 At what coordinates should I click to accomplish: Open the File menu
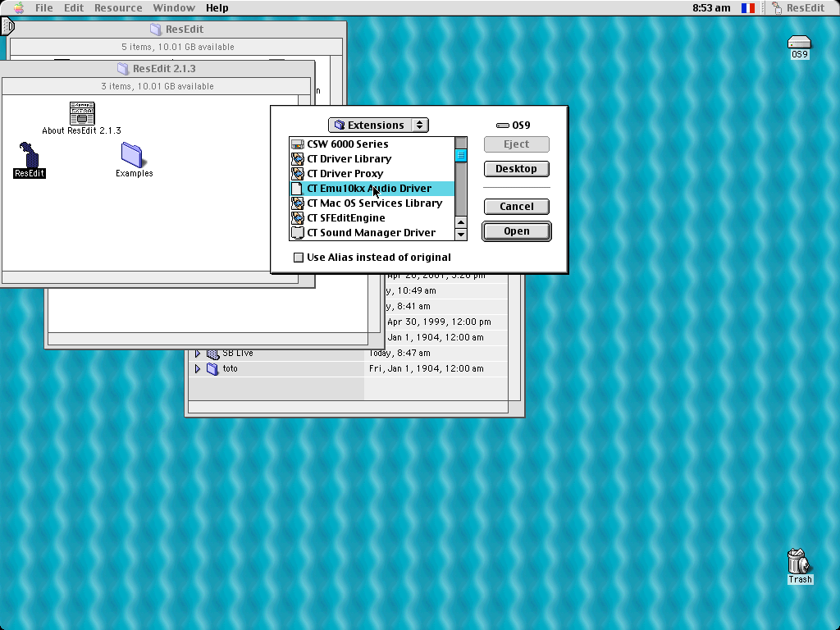coord(44,8)
